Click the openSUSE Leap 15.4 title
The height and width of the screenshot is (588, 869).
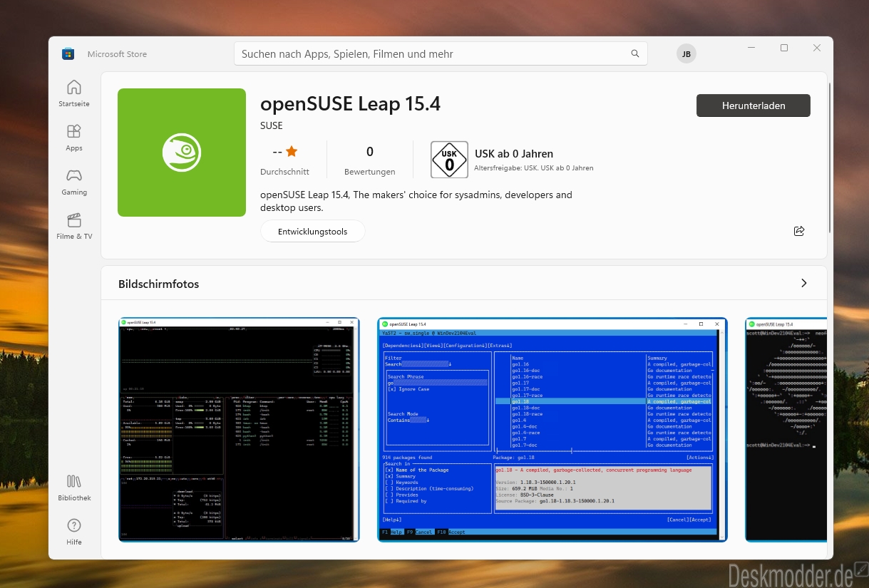[350, 104]
